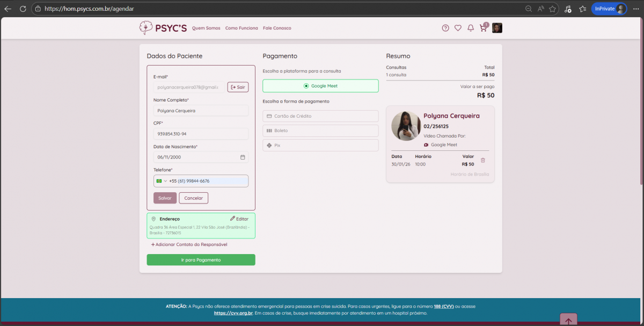The image size is (644, 326).
Task: Open the date of birth calendar icon
Action: click(x=243, y=157)
